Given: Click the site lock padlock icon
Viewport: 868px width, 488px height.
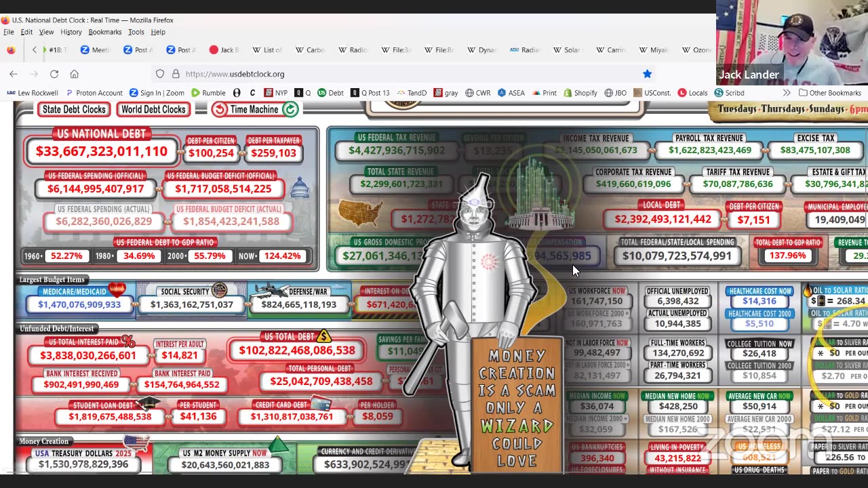Looking at the screenshot, I should [176, 74].
